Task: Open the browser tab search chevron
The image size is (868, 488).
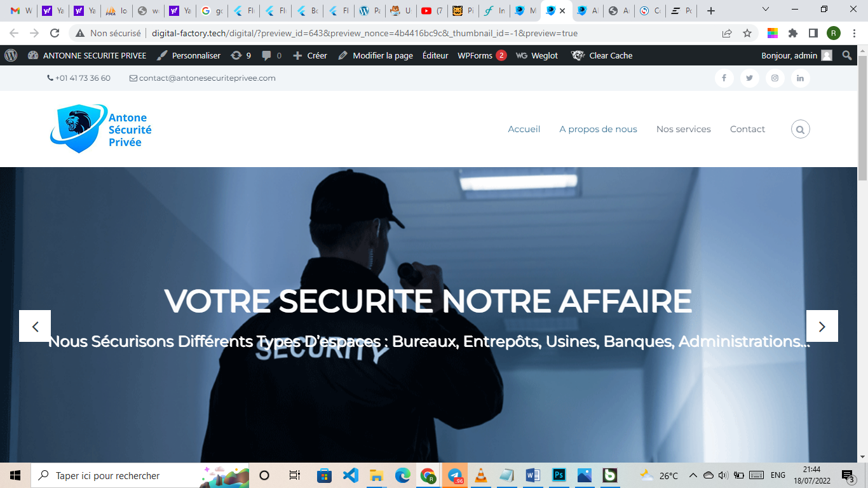Action: click(x=766, y=10)
